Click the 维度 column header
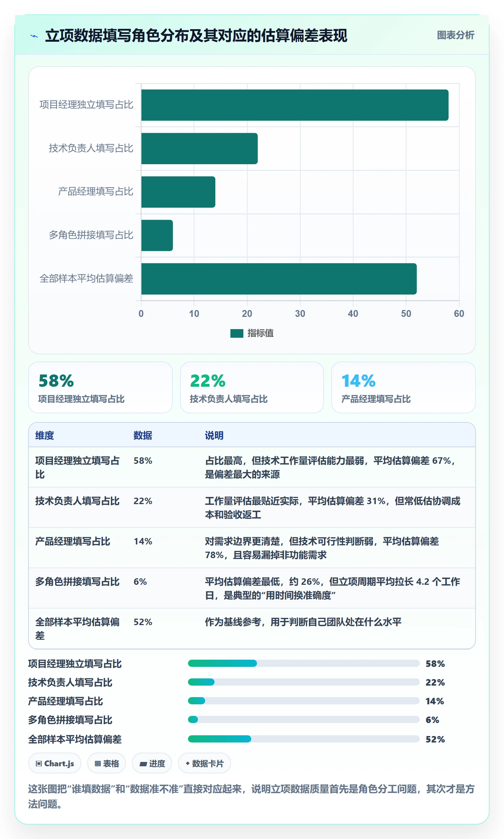The image size is (504, 839). (x=45, y=435)
